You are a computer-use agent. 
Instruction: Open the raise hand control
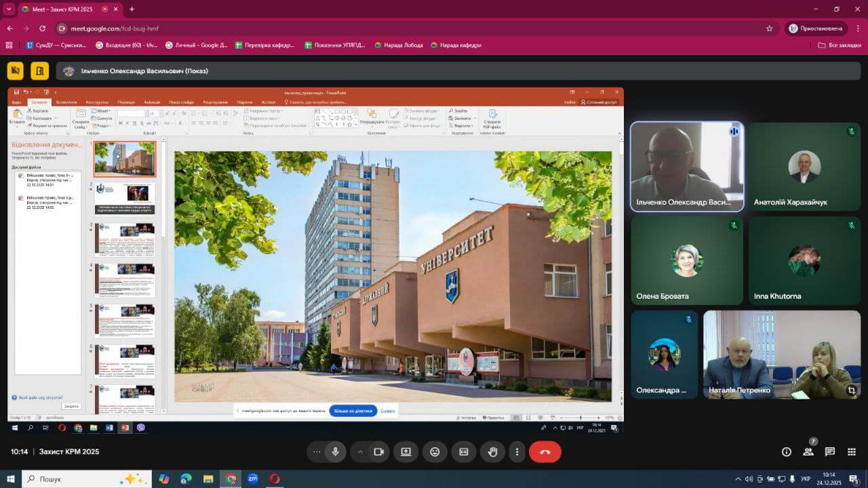492,452
